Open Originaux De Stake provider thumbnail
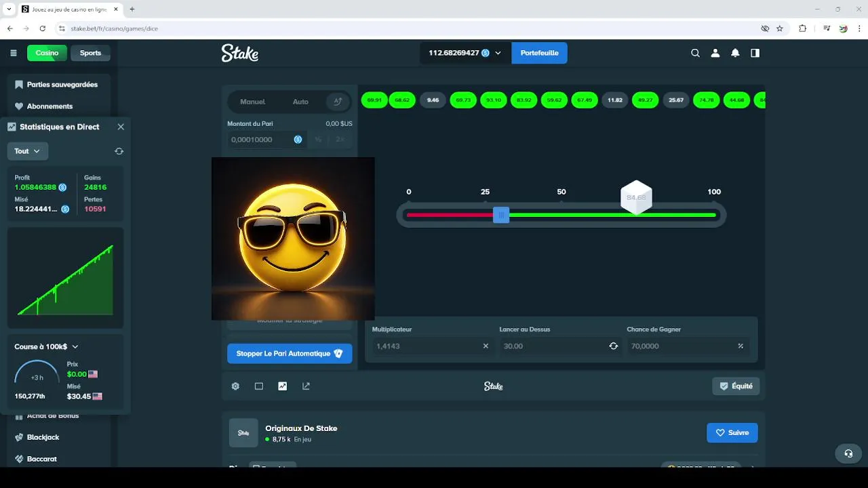The height and width of the screenshot is (488, 868). (x=243, y=433)
